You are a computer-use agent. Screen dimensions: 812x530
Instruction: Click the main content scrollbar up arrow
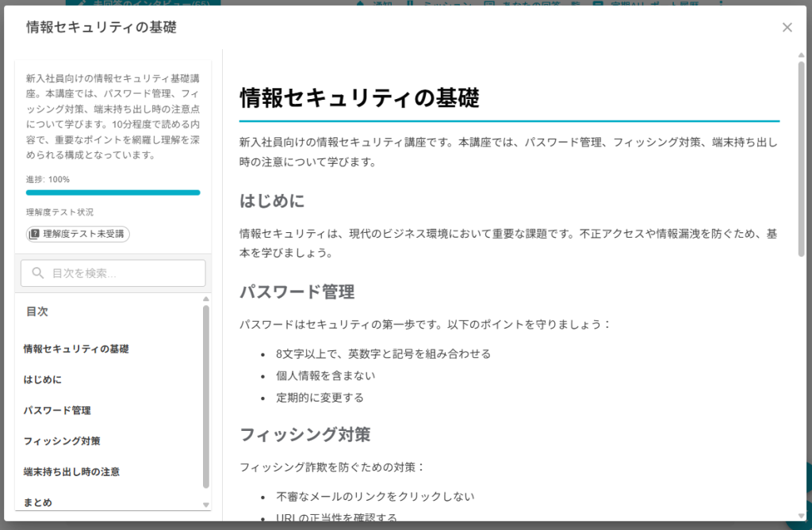coord(801,55)
